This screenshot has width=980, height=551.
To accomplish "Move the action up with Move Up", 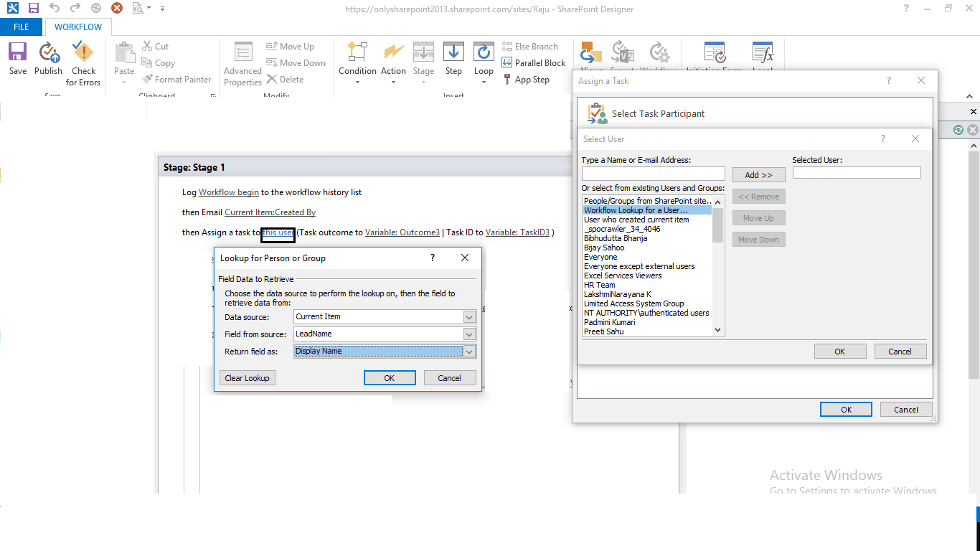I will (291, 46).
